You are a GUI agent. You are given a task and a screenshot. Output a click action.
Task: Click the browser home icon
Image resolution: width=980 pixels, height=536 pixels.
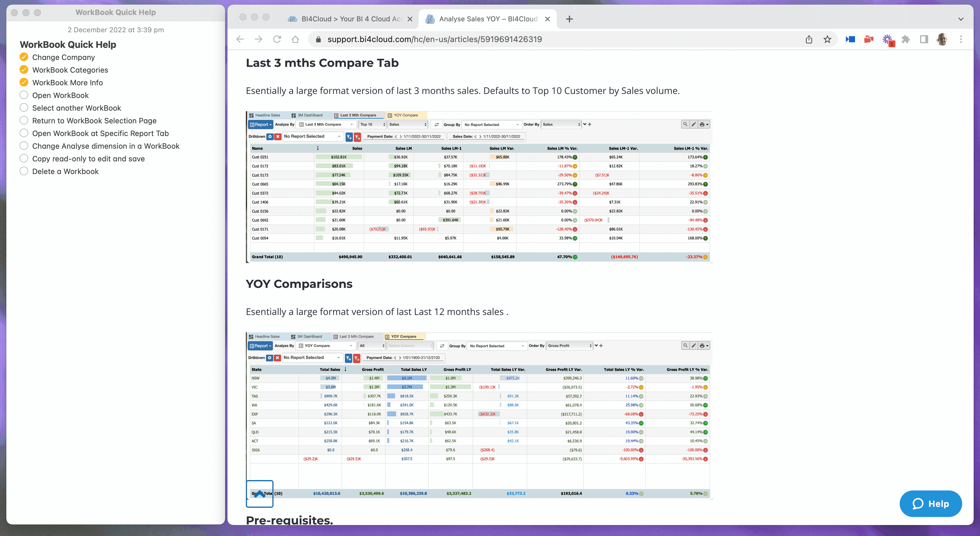click(295, 39)
